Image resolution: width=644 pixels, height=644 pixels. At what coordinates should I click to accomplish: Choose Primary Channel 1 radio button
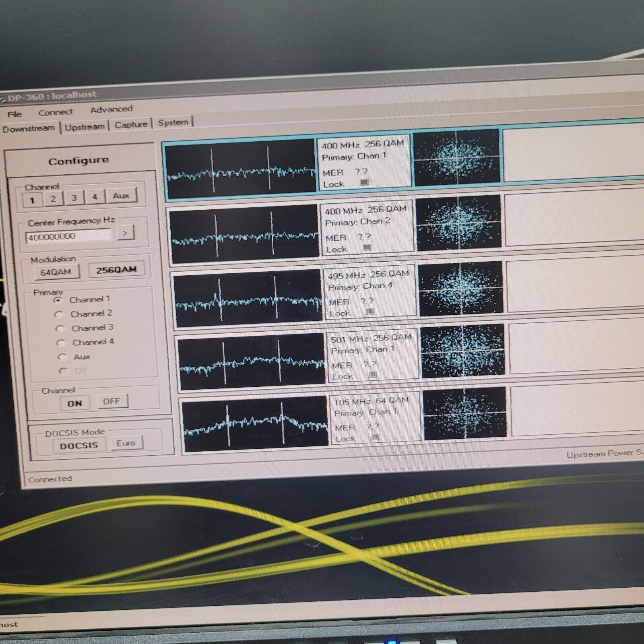click(x=58, y=301)
